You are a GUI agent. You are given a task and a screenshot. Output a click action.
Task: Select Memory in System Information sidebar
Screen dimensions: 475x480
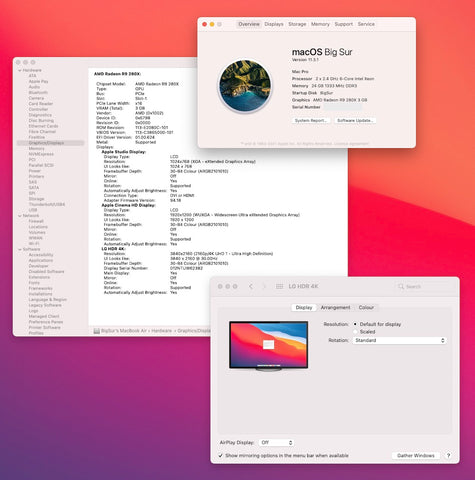(x=36, y=148)
